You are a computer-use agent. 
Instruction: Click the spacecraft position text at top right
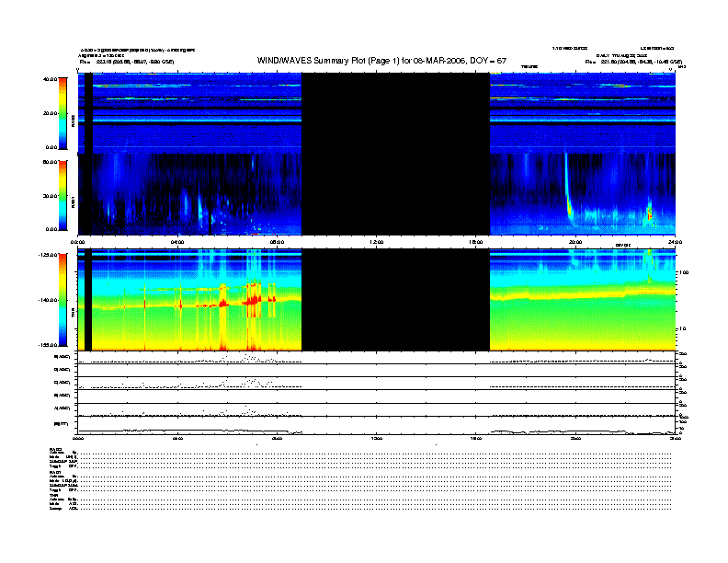click(x=633, y=62)
